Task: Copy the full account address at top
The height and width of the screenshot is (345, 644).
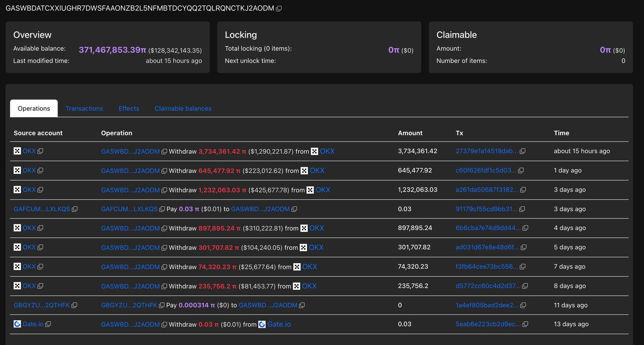Action: tap(279, 8)
